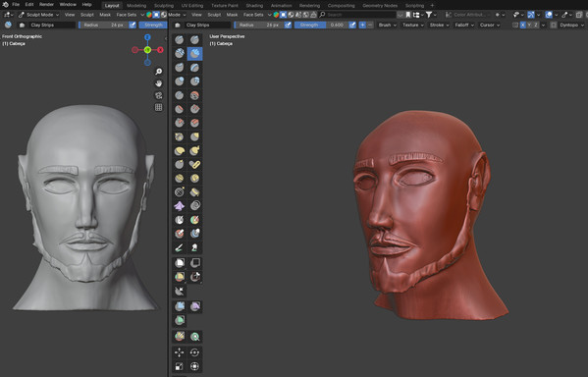Choose the Move transform tool
This screenshot has height=377, width=588.
coord(180,352)
